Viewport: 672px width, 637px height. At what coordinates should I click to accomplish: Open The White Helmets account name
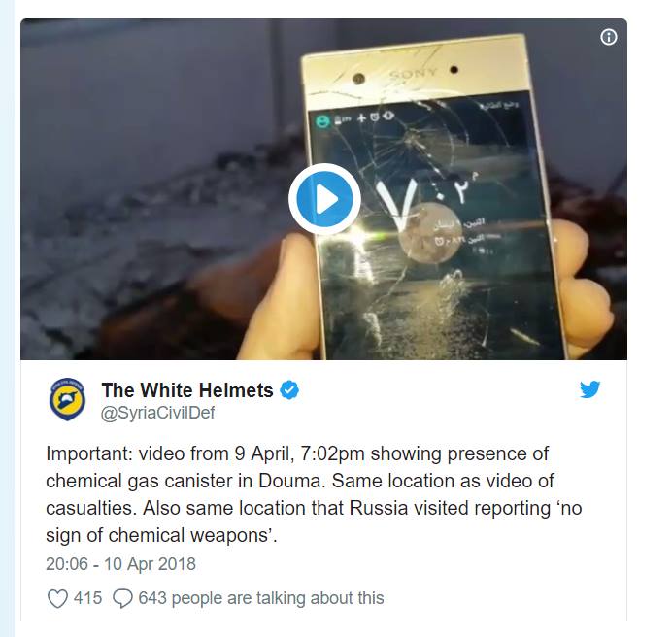click(186, 390)
